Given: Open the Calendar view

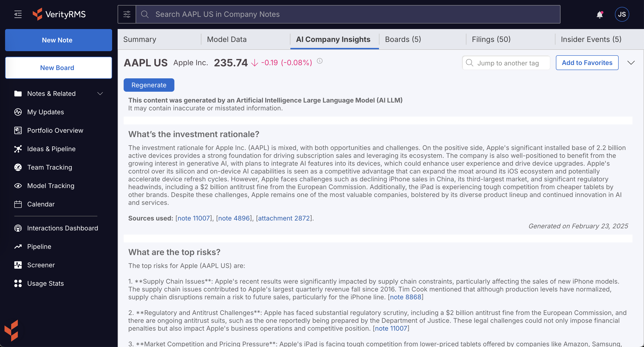Looking at the screenshot, I should pos(41,204).
